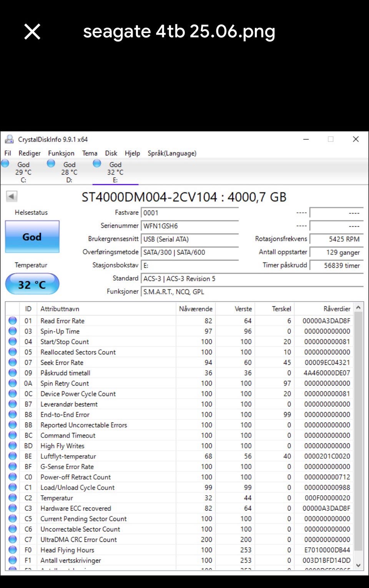The image size is (369, 588).
Task: Click the status icon for Uncorrectable Sector Count
Action: point(13,529)
